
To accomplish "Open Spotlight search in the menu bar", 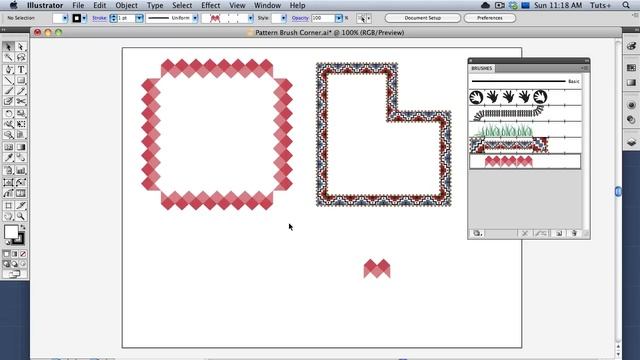I will click(x=626, y=5).
